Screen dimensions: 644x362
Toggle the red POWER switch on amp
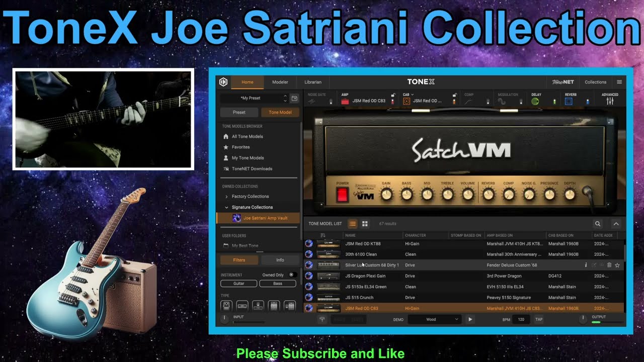pos(342,195)
